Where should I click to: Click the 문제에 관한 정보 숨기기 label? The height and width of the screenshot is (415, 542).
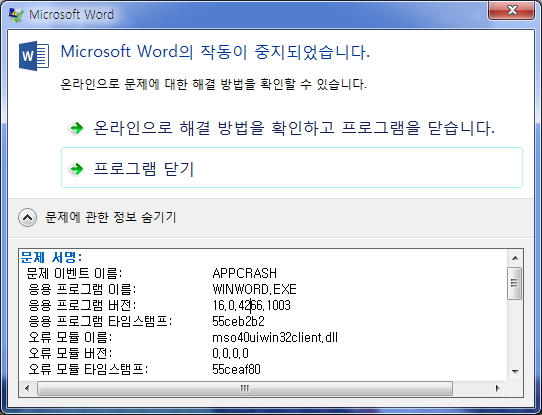pos(111,217)
